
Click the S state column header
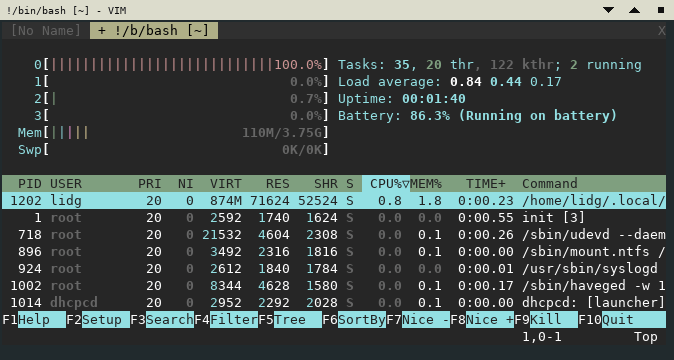point(350,184)
